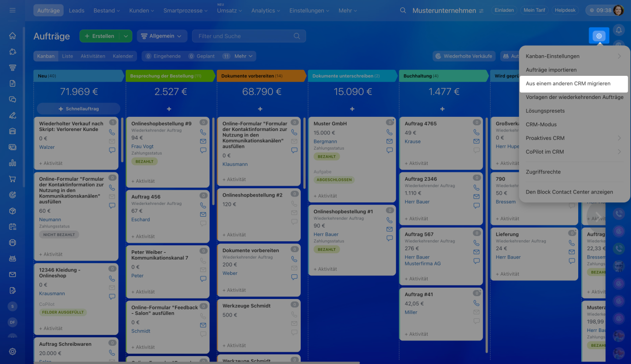This screenshot has width=631, height=364.
Task: Add a deal in Dokumente unterschreiben column
Action: [x=352, y=109]
